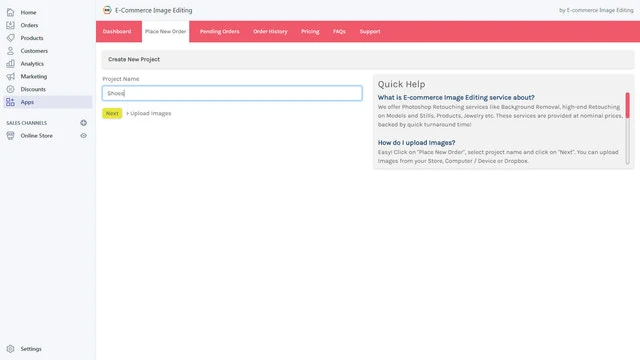Click the Settings gear icon
The image size is (640, 360).
[10, 349]
